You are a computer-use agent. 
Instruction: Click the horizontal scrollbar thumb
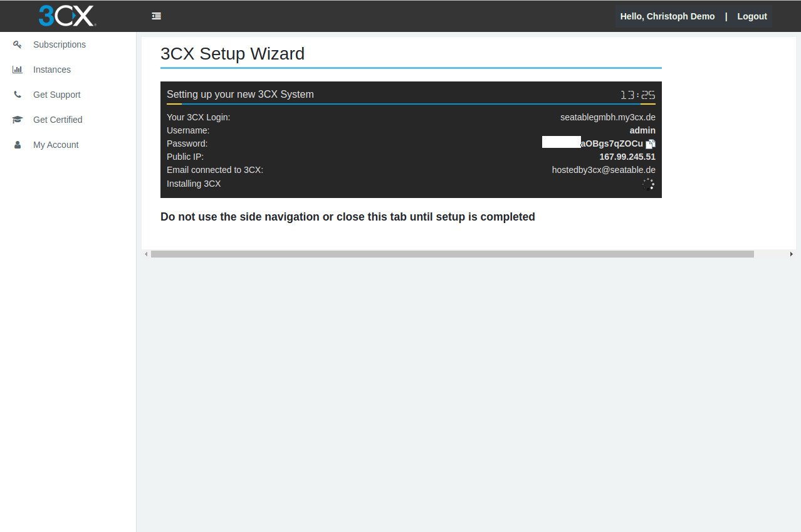point(452,254)
